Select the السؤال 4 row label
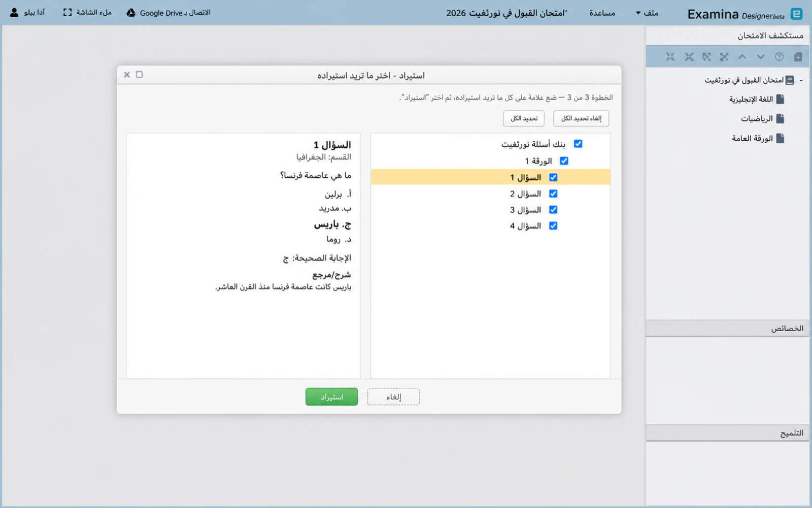The image size is (812, 508). 525,226
